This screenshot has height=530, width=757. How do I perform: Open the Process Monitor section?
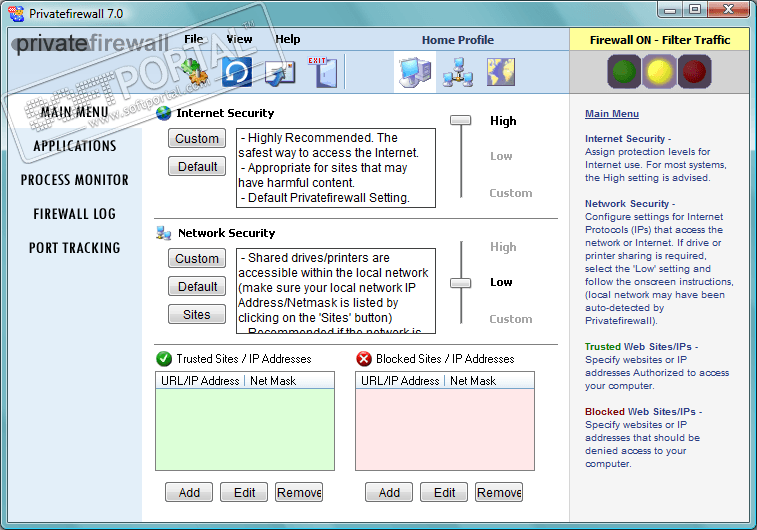pos(75,180)
